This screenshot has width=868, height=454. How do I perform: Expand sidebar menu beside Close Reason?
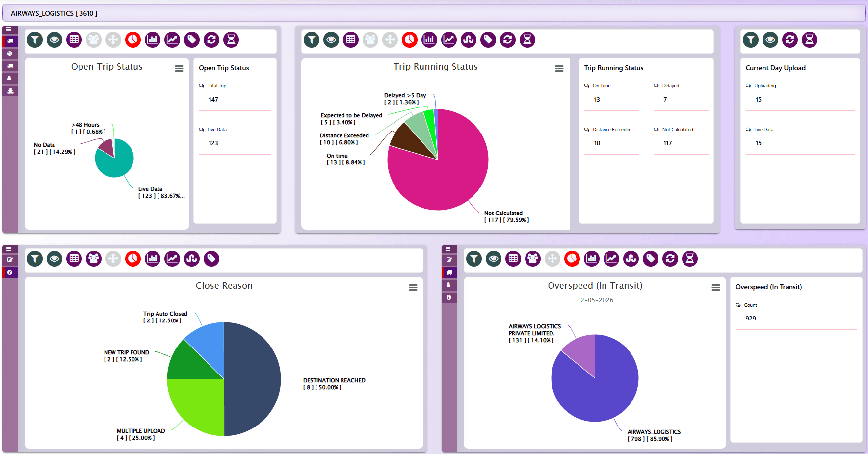[10, 249]
